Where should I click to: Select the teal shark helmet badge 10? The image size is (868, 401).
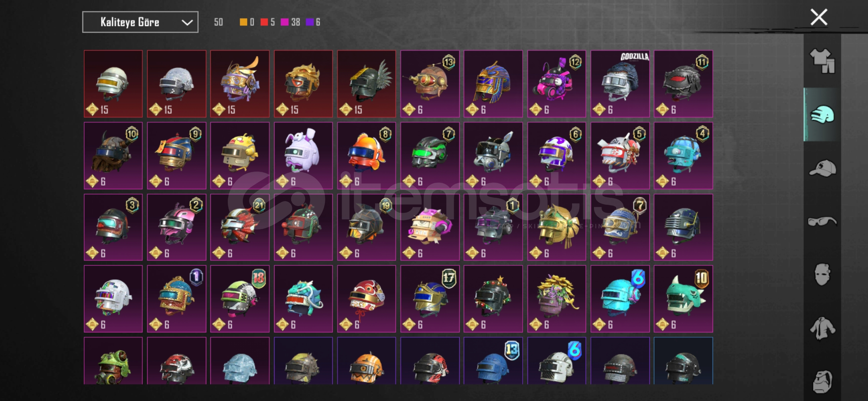point(683,299)
